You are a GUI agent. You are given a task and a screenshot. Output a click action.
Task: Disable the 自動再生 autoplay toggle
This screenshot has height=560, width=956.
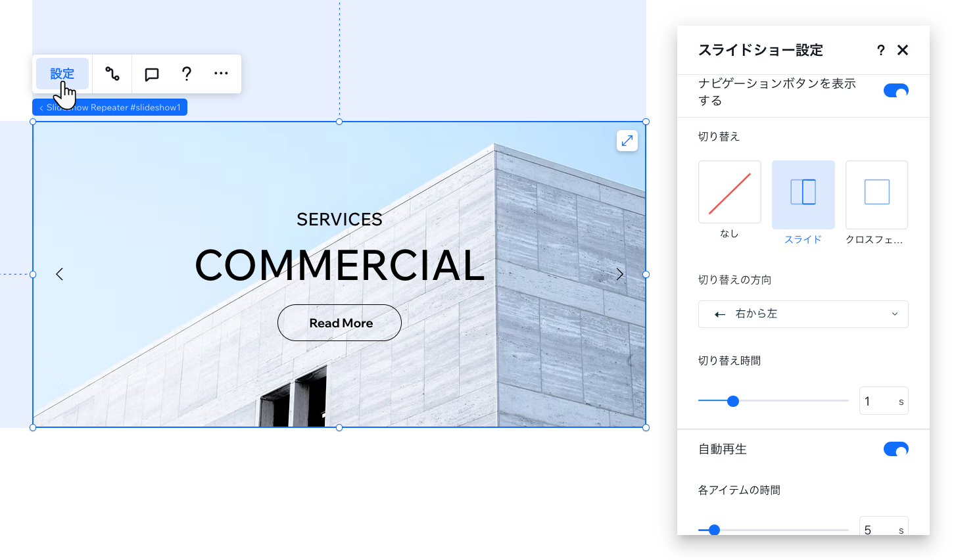tap(896, 449)
